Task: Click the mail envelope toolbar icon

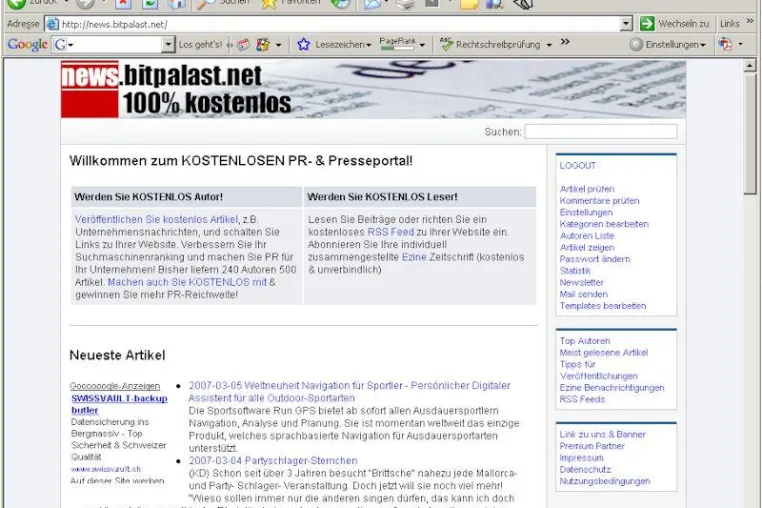Action: click(372, 4)
